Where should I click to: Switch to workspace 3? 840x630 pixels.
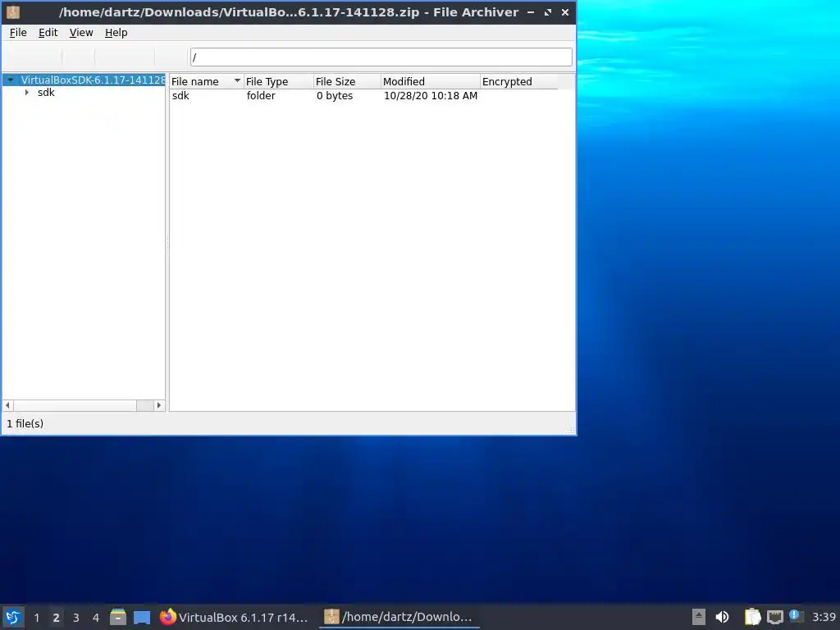coord(76,618)
